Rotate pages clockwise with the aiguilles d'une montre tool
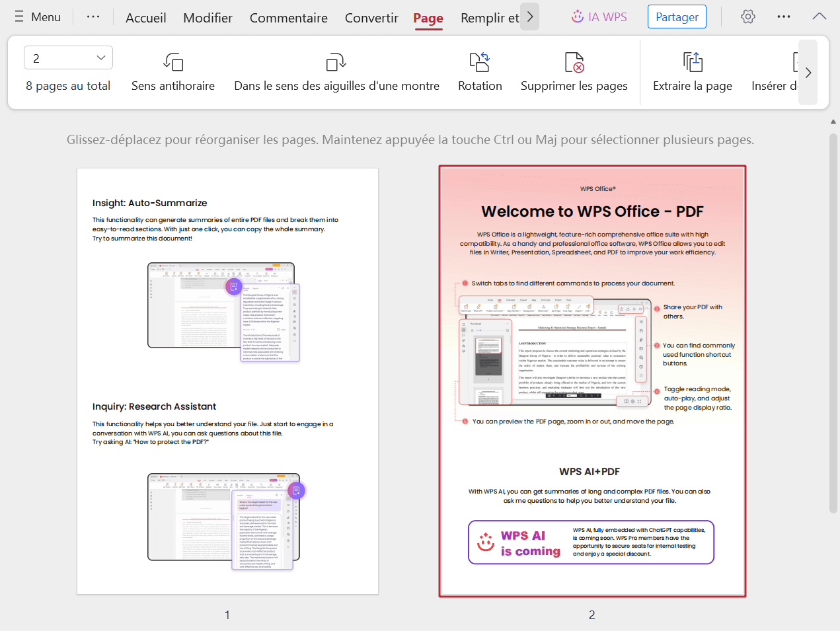 point(336,71)
